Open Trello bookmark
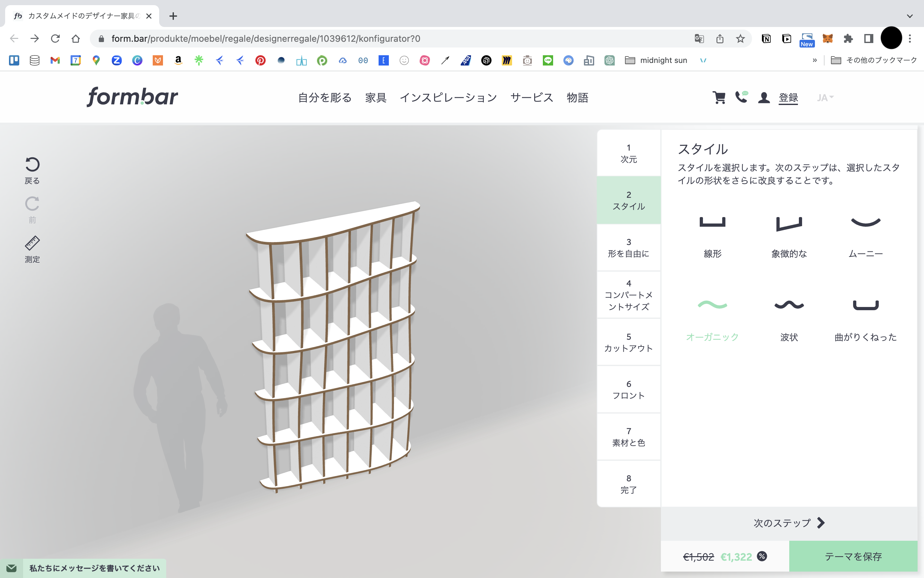The width and height of the screenshot is (924, 578). [x=14, y=60]
